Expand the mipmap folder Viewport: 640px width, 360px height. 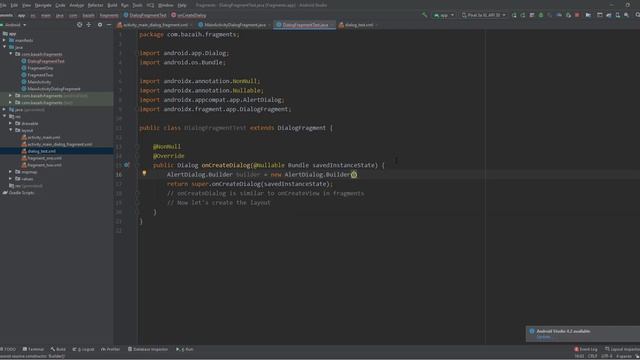tap(11, 172)
